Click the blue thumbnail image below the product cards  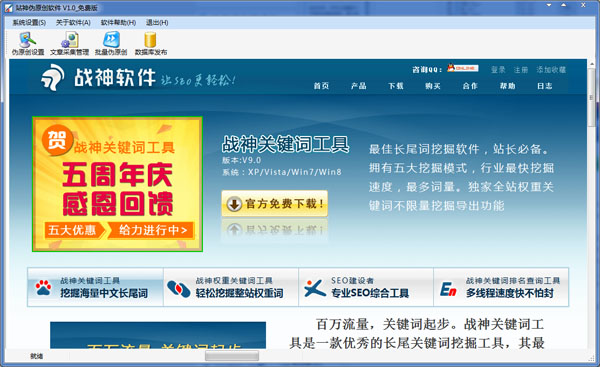[158, 335]
